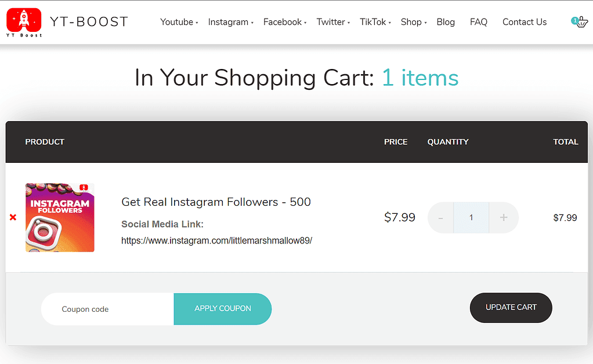Viewport: 593px width, 364px height.
Task: Open the FAQ section
Action: 478,22
